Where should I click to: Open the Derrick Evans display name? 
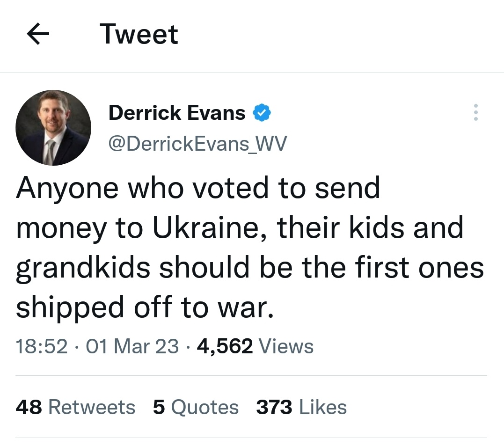click(x=177, y=113)
